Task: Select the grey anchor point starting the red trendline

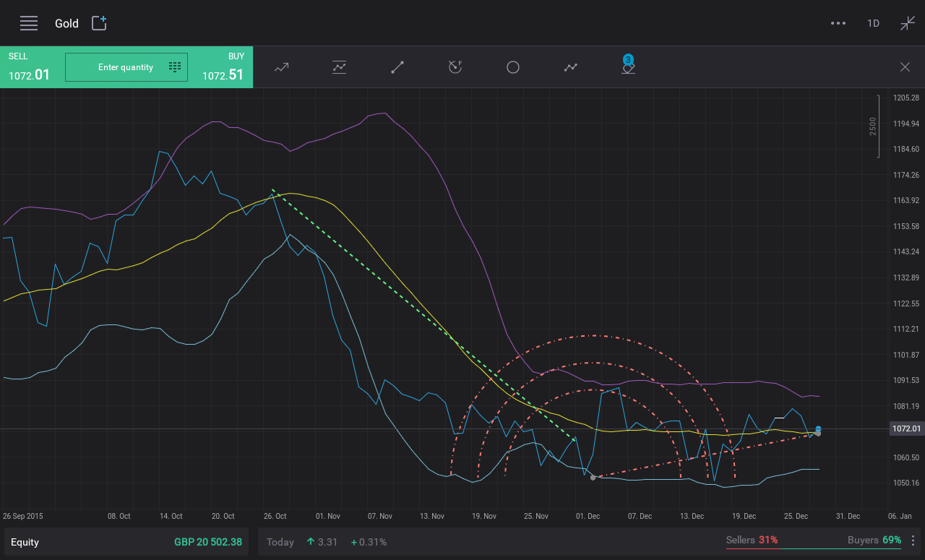Action: [593, 478]
